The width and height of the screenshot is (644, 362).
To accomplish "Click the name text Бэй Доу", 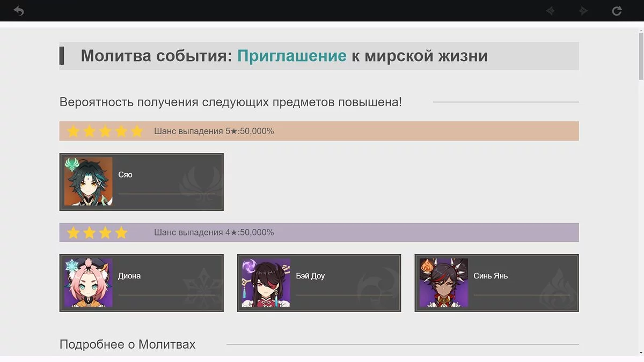I will [310, 276].
